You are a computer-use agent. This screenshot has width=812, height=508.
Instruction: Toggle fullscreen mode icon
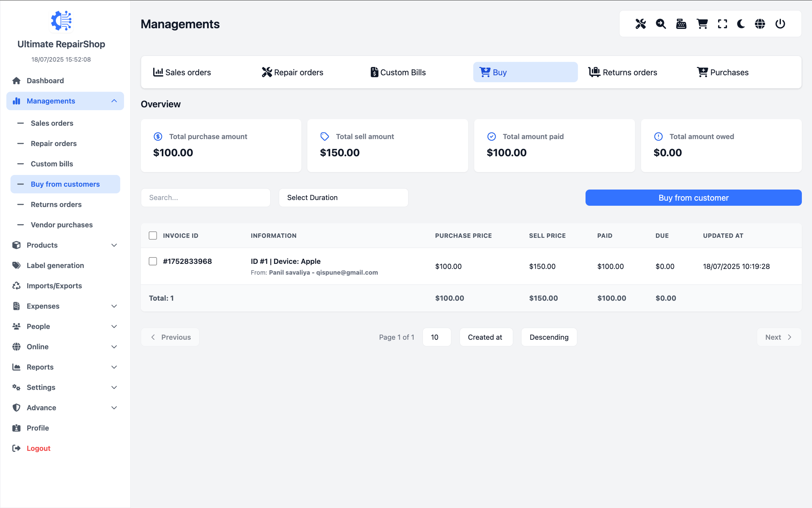722,24
